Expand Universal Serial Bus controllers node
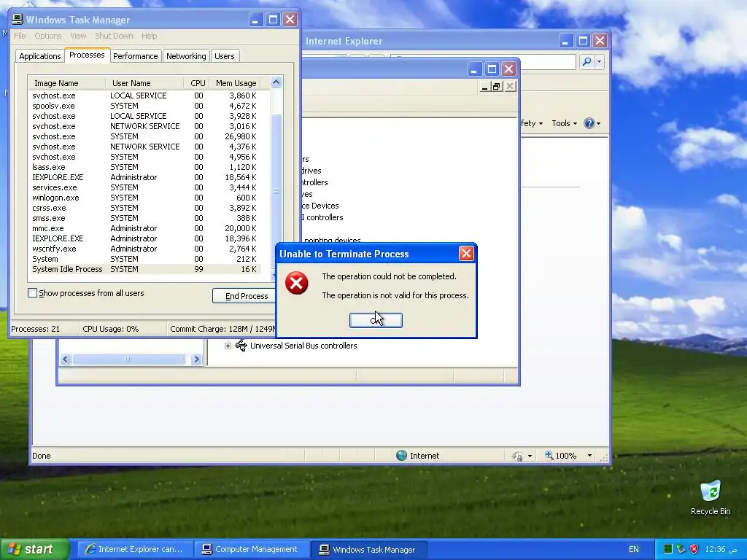The image size is (747, 560). pos(228,346)
